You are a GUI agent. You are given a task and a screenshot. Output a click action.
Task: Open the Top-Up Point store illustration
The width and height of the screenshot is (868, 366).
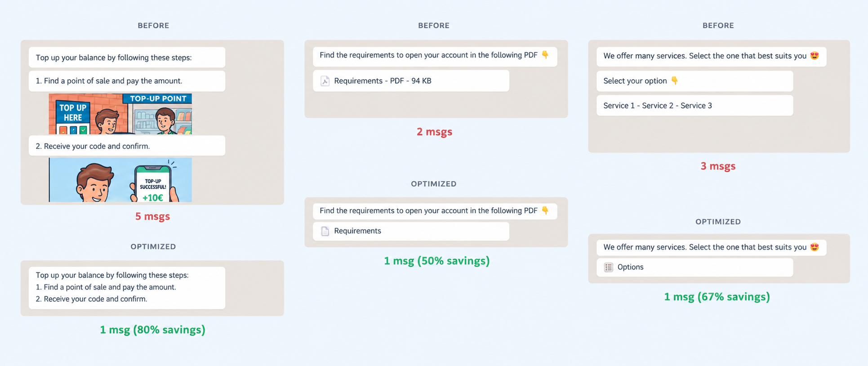pos(120,114)
